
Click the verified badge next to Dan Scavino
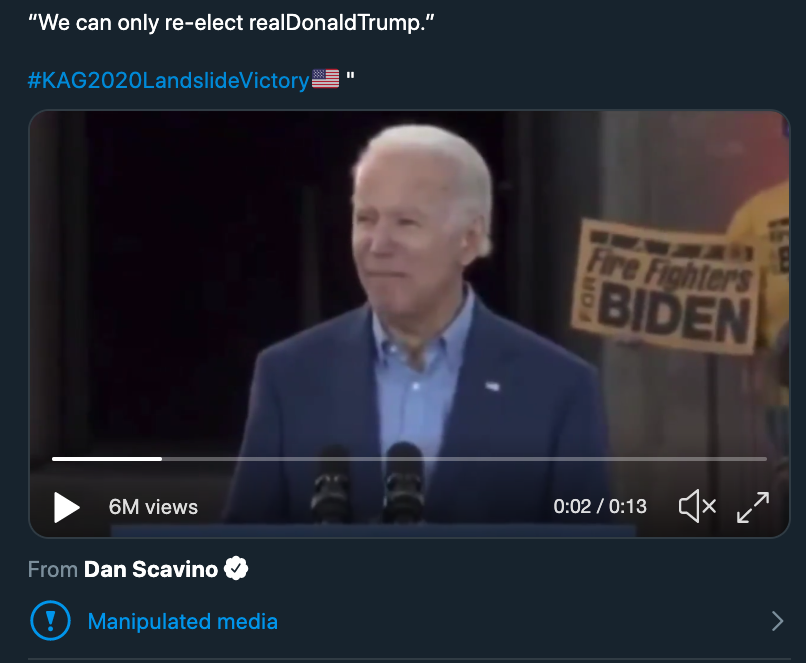coord(236,569)
